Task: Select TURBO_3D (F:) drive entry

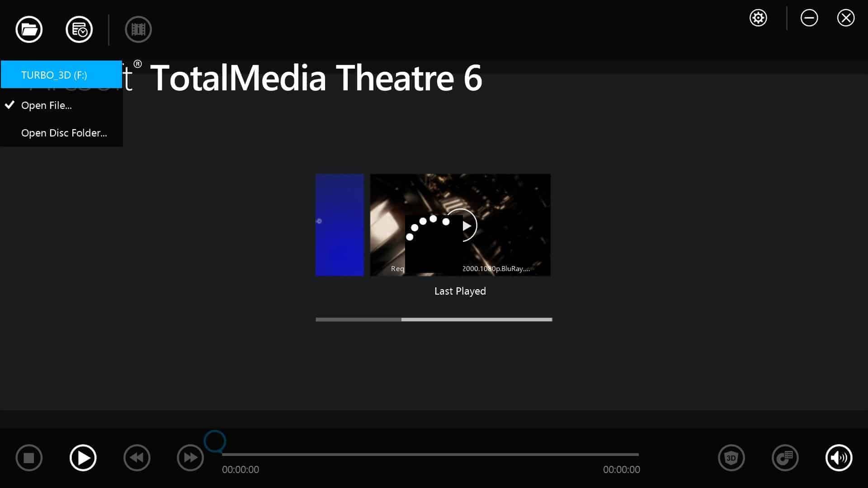Action: 61,75
